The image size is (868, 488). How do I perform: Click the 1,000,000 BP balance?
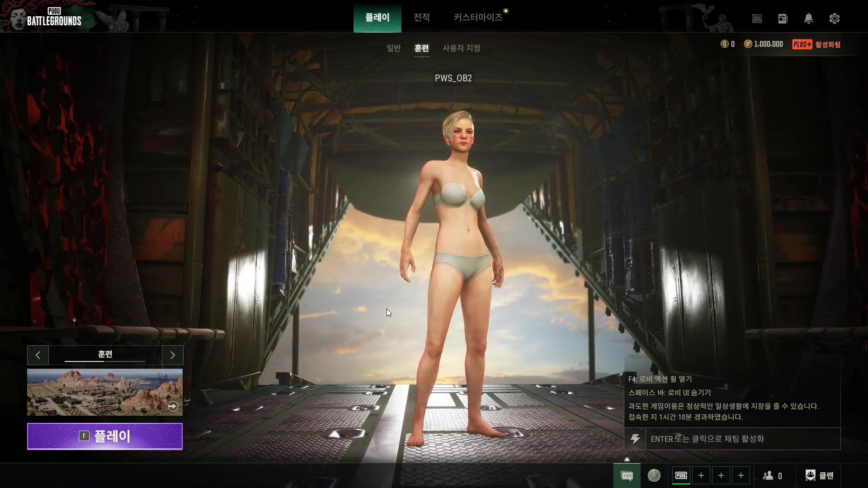click(x=769, y=44)
